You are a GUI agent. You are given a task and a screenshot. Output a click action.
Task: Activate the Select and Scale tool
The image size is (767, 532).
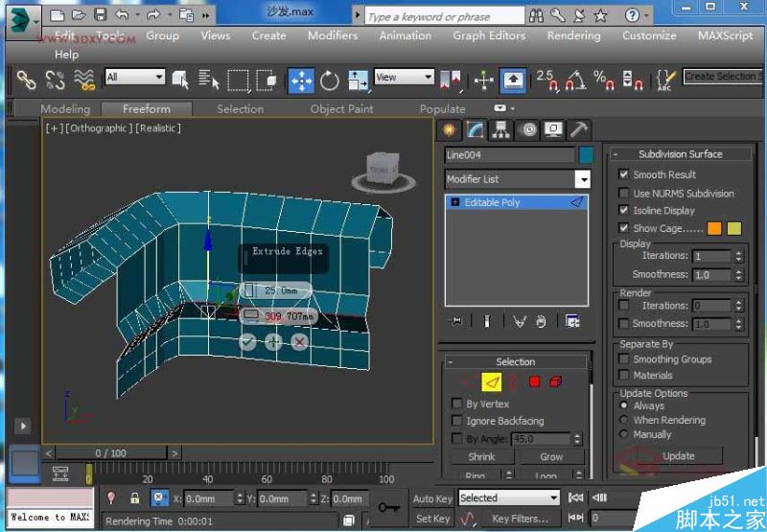pyautogui.click(x=358, y=81)
